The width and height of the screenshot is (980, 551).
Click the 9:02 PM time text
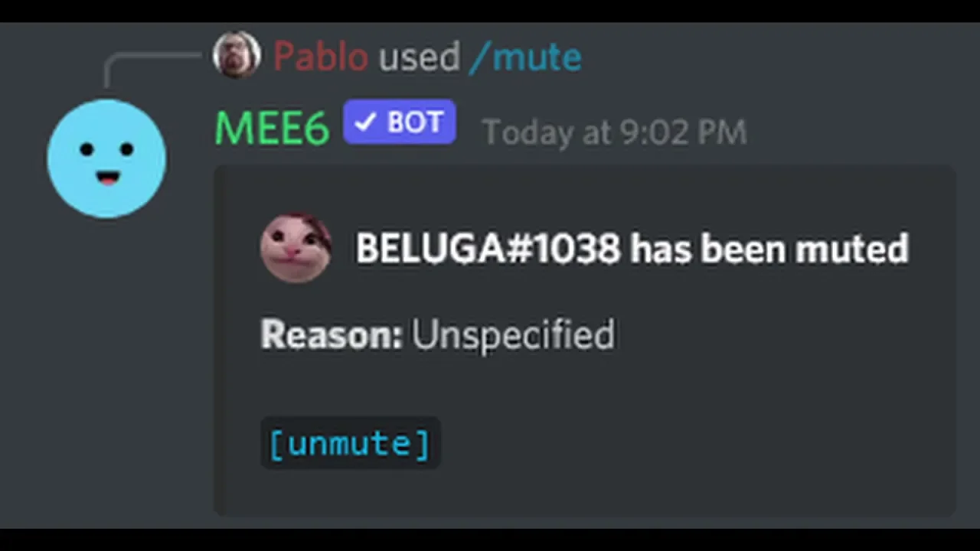tap(683, 132)
